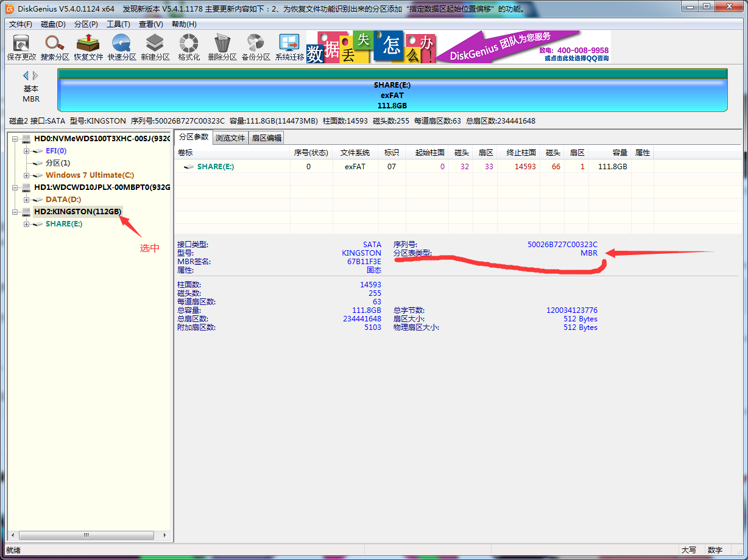Click the Delete Partition (删除分区) icon

222,47
